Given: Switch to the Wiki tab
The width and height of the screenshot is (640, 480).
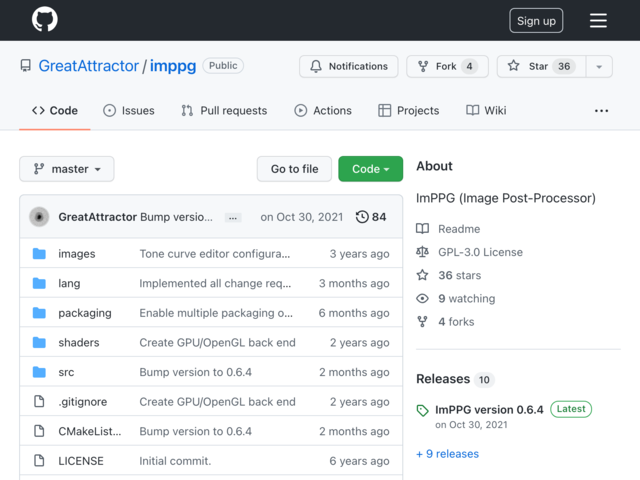Looking at the screenshot, I should [486, 111].
